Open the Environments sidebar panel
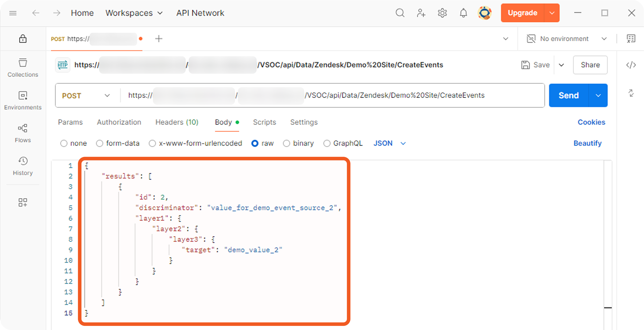Screen dimensions: 644x330 (23, 100)
